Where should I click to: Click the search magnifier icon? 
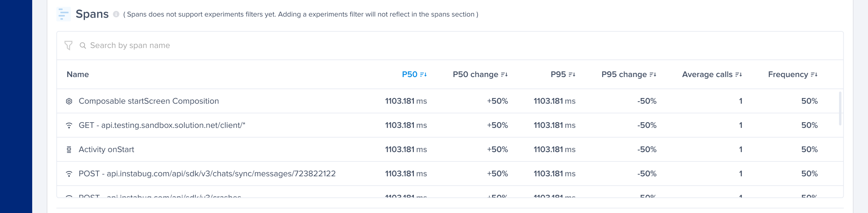(83, 46)
